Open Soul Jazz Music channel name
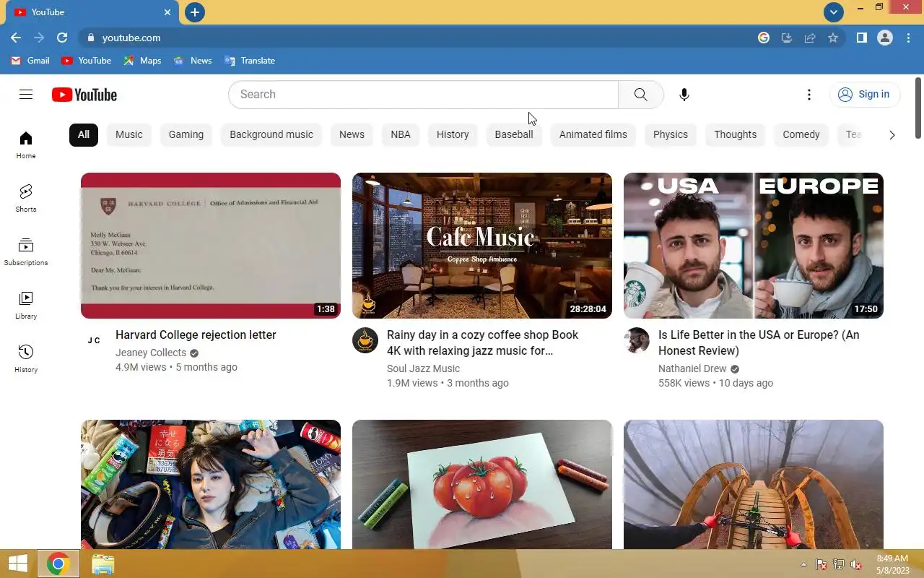Screen dimensions: 924x578 click(x=423, y=369)
